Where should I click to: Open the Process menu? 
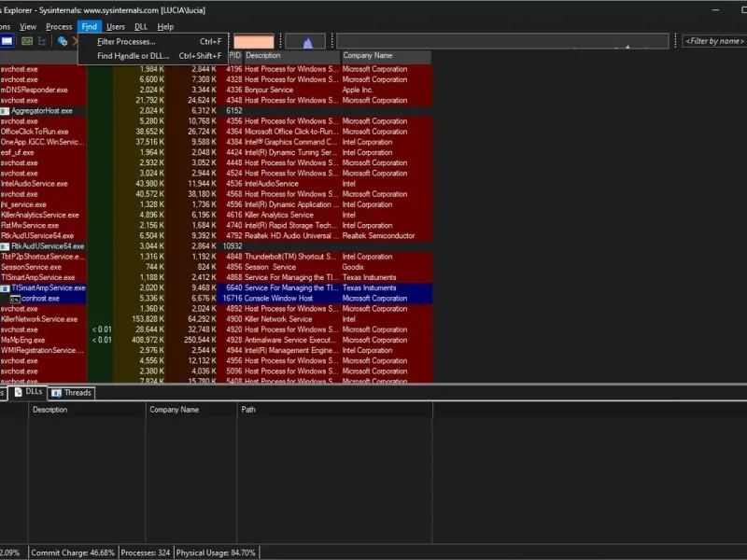tap(59, 27)
